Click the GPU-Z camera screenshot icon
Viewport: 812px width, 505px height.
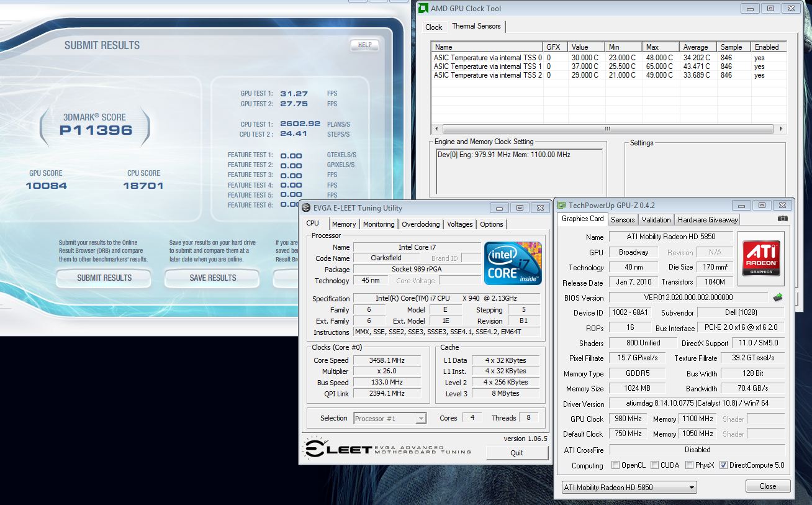click(x=782, y=219)
